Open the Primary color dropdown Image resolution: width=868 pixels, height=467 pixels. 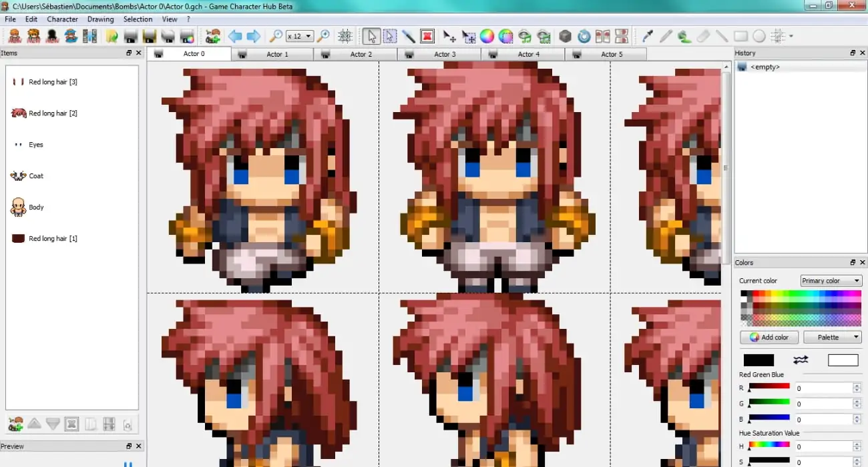click(x=831, y=281)
